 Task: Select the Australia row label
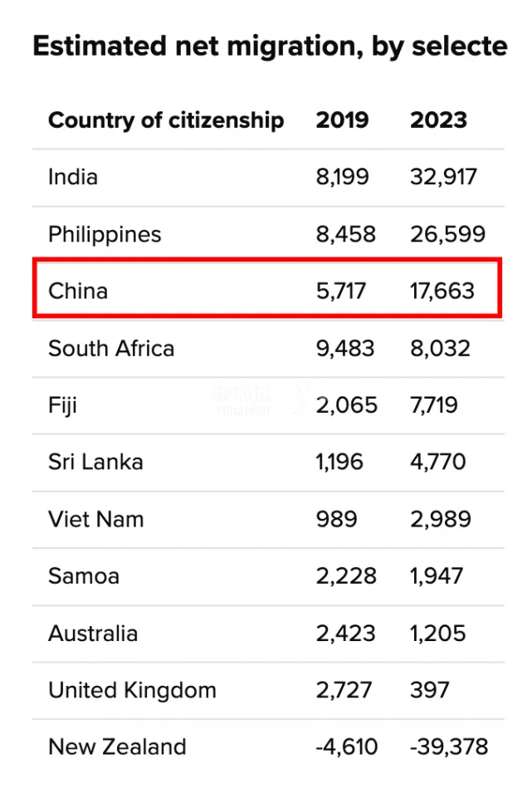pyautogui.click(x=93, y=634)
